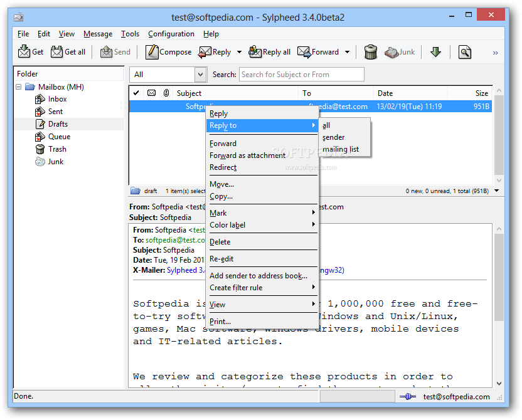The width and height of the screenshot is (522, 420).
Task: Select Add sender to address book
Action: 262,276
